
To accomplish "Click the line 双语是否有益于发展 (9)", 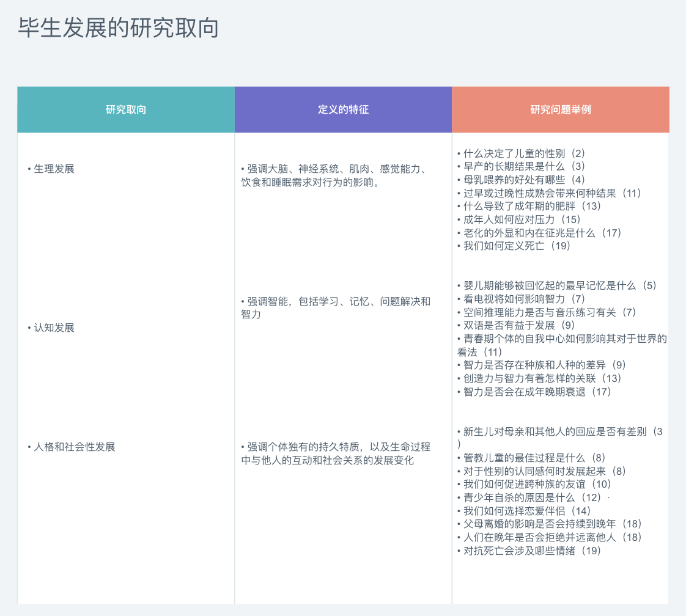I will pyautogui.click(x=519, y=325).
